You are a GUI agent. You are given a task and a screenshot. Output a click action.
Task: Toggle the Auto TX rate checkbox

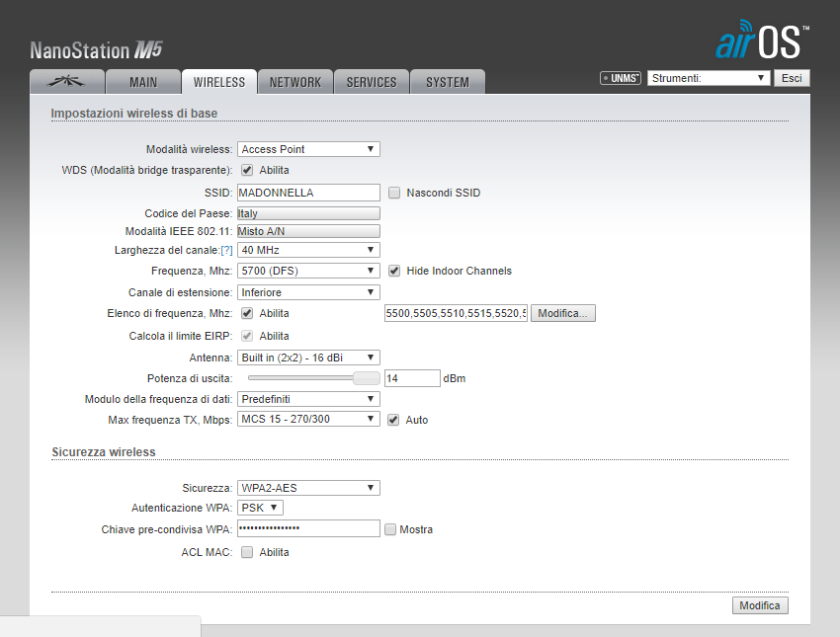[393, 420]
